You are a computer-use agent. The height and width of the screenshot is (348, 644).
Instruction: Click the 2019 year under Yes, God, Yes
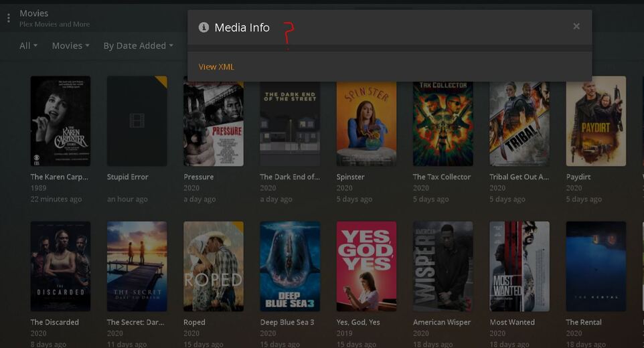pos(344,333)
